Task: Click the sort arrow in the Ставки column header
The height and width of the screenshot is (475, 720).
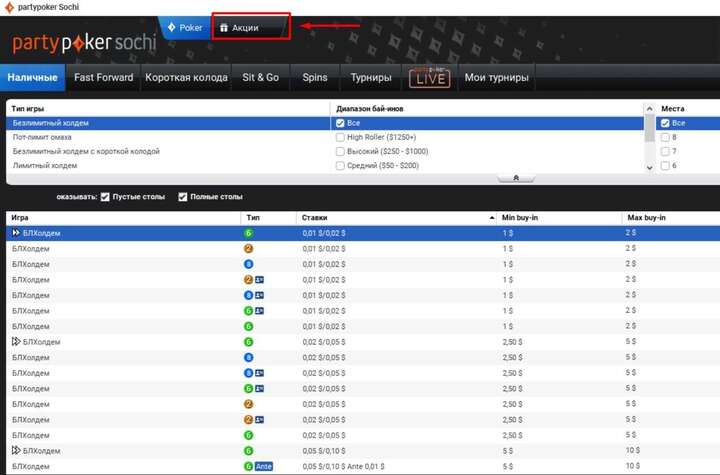Action: point(492,218)
